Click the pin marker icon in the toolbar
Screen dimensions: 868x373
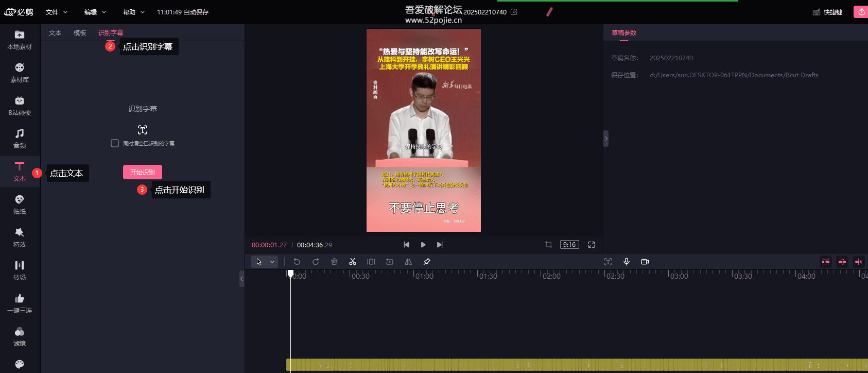[427, 262]
